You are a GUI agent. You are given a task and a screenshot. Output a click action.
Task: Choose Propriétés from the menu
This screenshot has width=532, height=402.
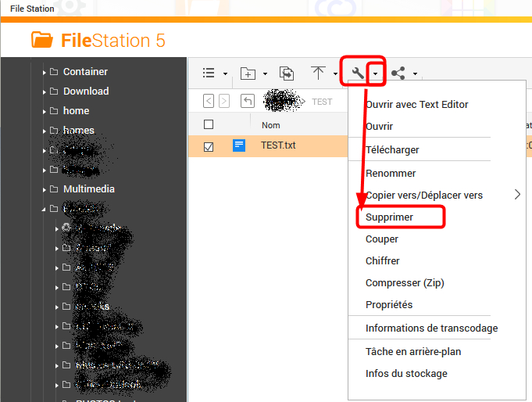pyautogui.click(x=389, y=305)
